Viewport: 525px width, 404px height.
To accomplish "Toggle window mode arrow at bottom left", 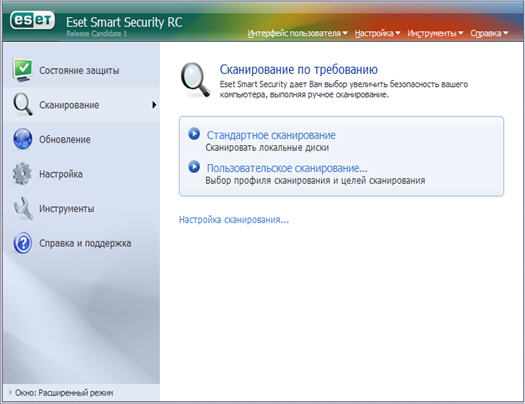I will 10,392.
